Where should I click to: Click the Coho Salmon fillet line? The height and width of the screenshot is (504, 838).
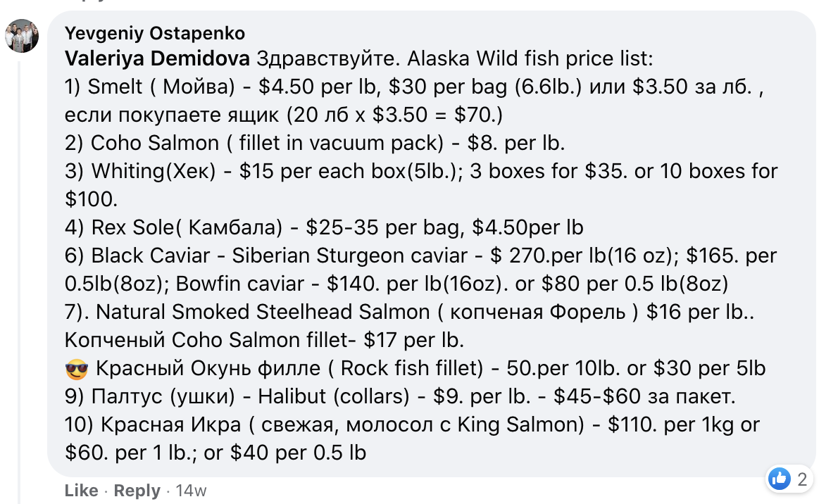point(315,143)
